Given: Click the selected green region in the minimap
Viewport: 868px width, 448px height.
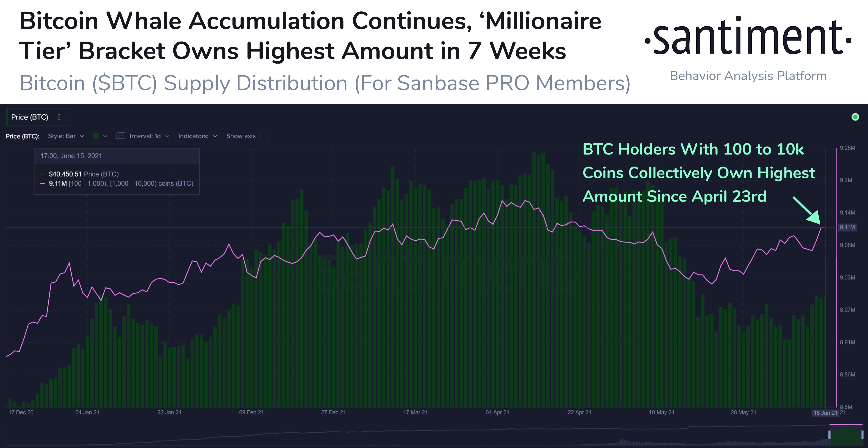Looking at the screenshot, I should point(846,436).
